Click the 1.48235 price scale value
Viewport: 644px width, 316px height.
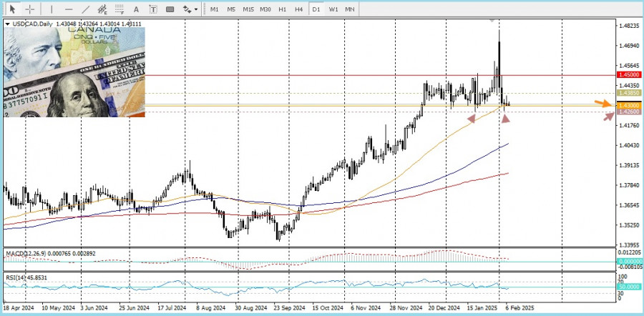tap(629, 26)
